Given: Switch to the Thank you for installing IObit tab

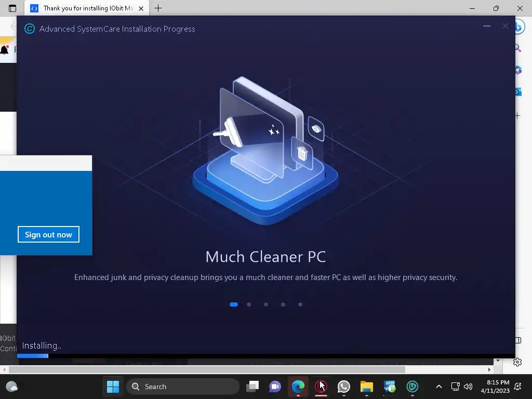Looking at the screenshot, I should click(87, 8).
